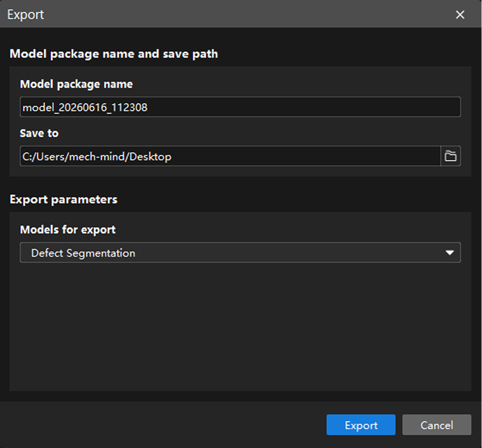Click the 'Model package name and save path' heading
This screenshot has height=448, width=482.
(x=114, y=54)
